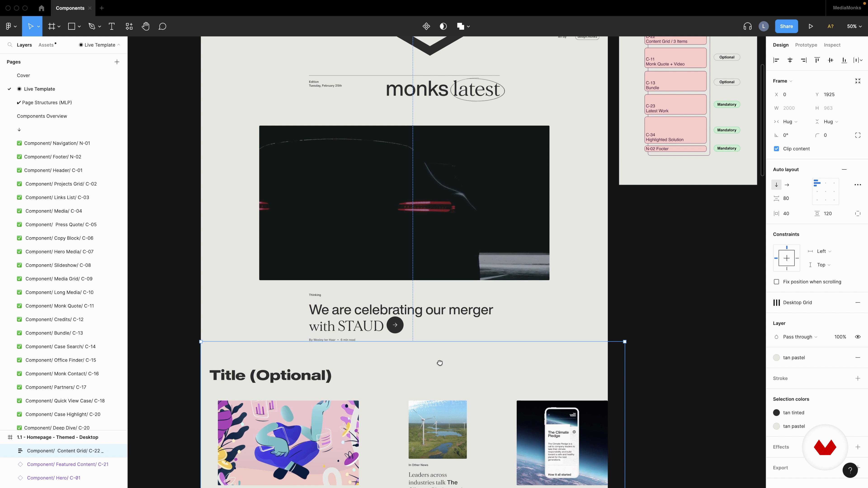Select Component/ Hero Media/ C-07 page
Viewport: 868px width, 488px height.
pos(59,252)
